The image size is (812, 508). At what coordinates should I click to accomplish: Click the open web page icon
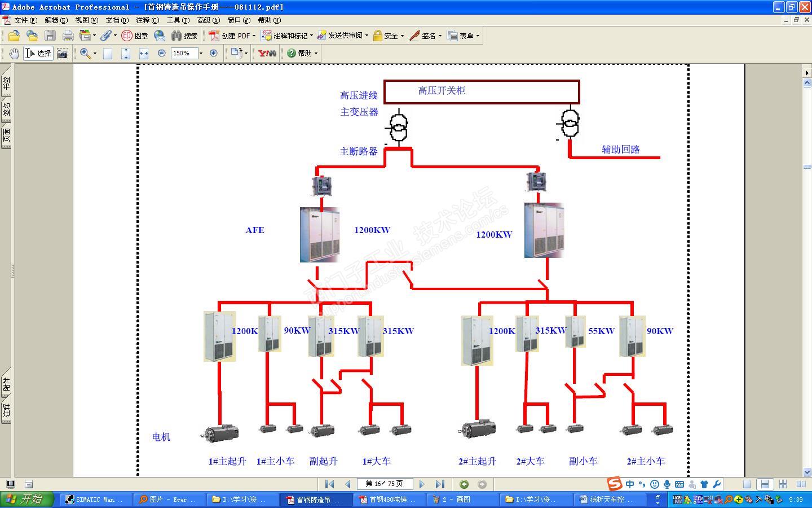coord(32,36)
